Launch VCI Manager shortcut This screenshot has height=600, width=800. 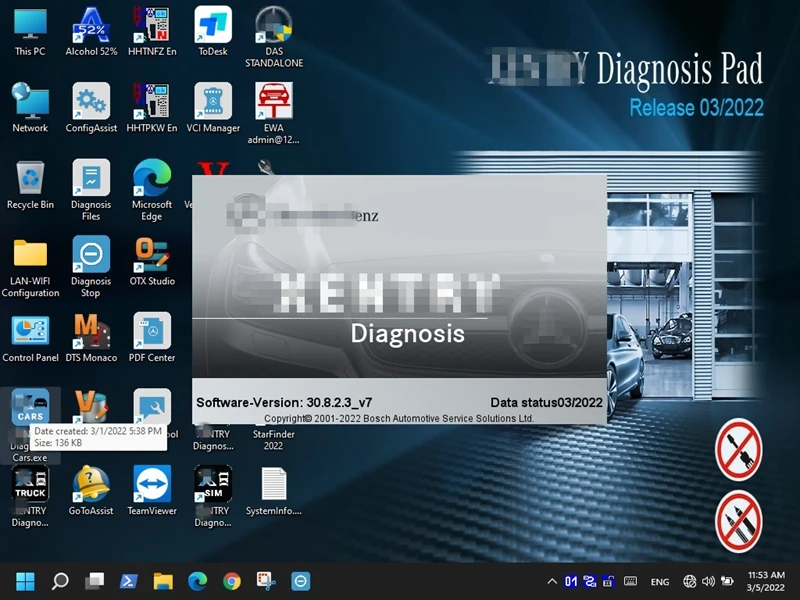point(213,108)
